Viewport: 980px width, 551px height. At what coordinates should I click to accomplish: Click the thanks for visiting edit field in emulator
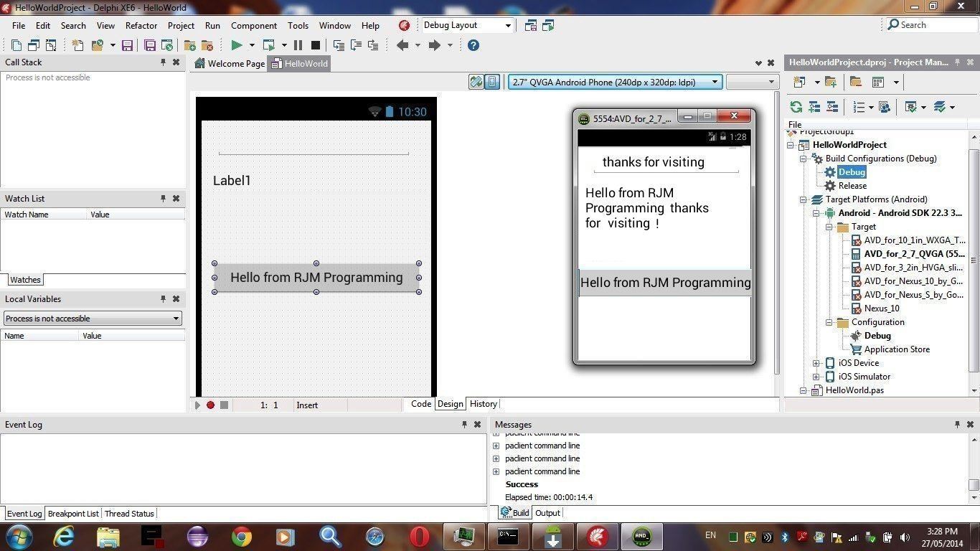(x=666, y=162)
